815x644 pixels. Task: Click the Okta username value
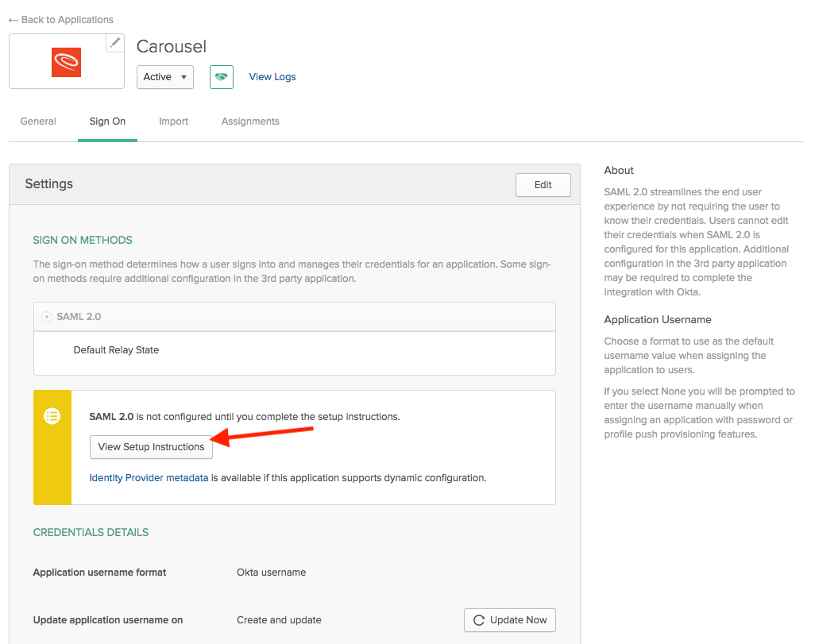point(272,573)
